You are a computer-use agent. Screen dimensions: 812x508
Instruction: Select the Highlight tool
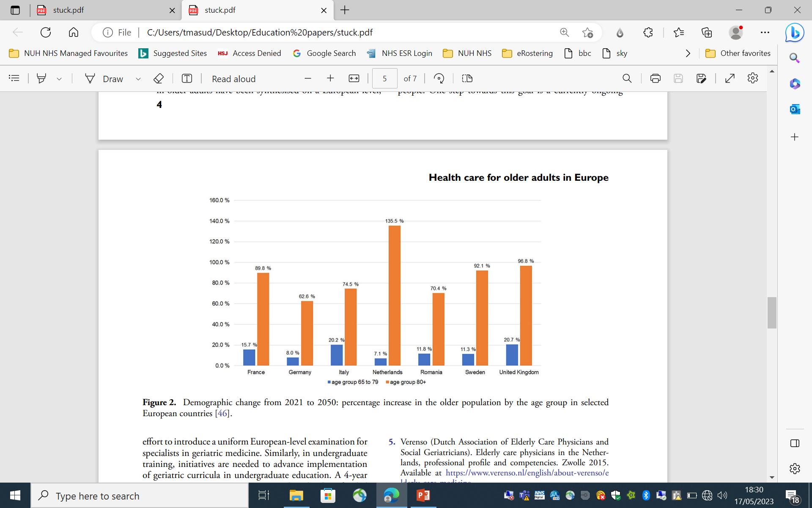pos(41,78)
